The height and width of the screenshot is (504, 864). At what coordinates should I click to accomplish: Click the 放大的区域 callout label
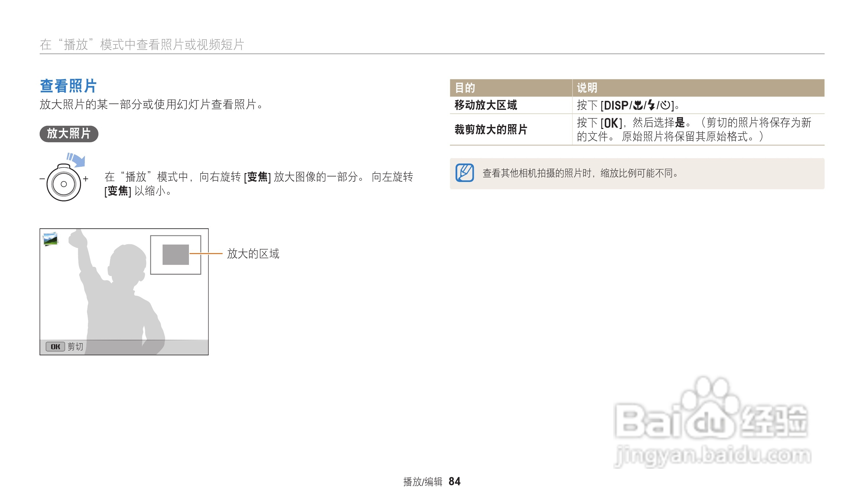[253, 254]
